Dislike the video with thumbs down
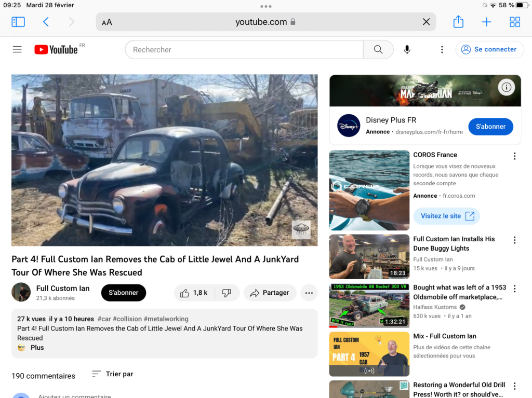The height and width of the screenshot is (398, 532). [227, 293]
